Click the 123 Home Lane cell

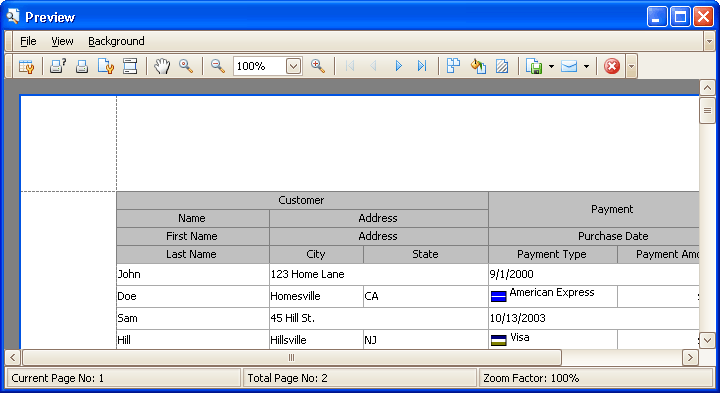click(x=379, y=274)
